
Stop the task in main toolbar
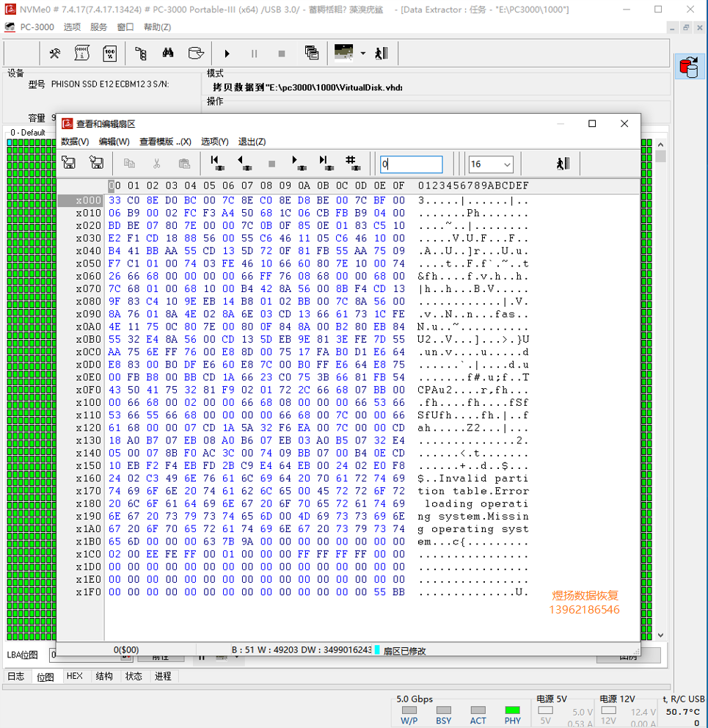281,54
